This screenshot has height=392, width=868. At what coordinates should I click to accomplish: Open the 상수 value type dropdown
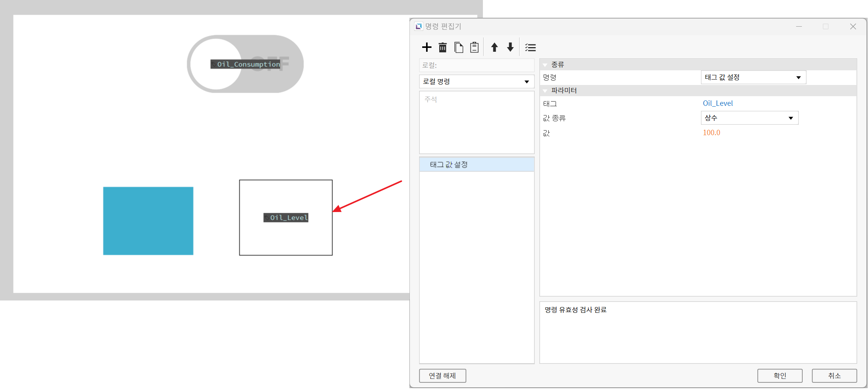(x=749, y=118)
